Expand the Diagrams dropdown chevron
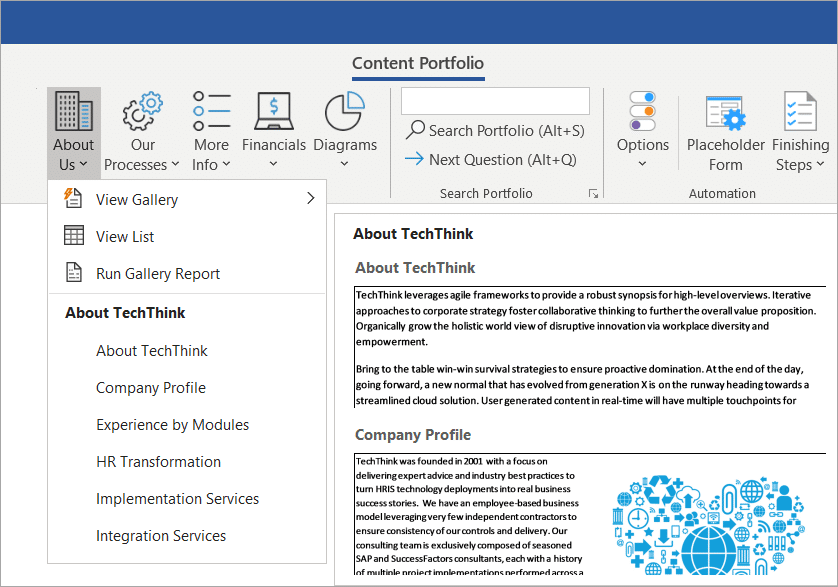Viewport: 838px width, 587px height. click(344, 164)
